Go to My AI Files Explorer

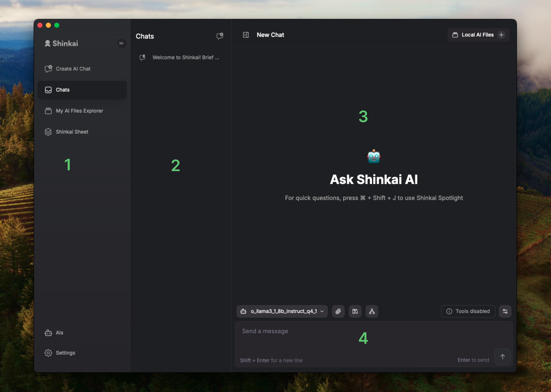click(79, 111)
